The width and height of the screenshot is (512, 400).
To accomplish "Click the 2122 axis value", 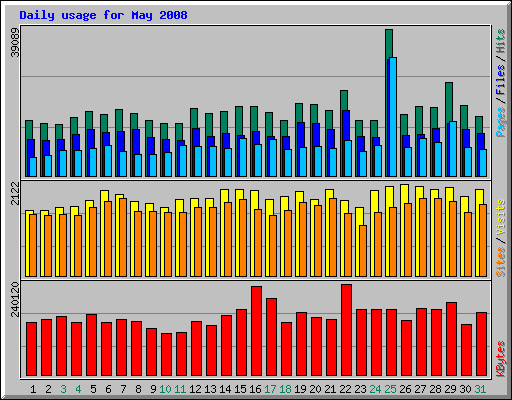I will tap(15, 194).
